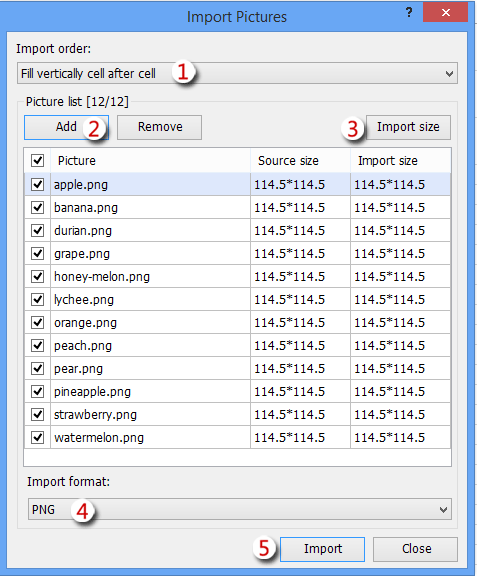
Task: Uncheck the apple.png checkbox
Action: coord(37,184)
